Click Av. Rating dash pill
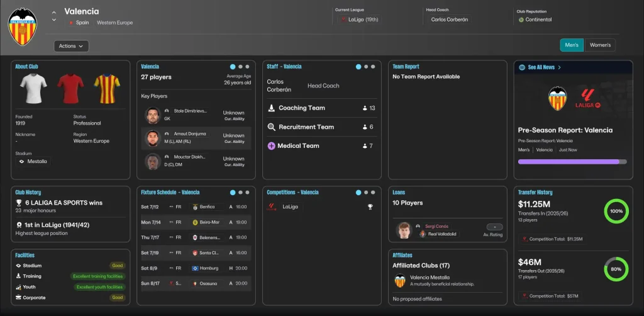 [494, 227]
